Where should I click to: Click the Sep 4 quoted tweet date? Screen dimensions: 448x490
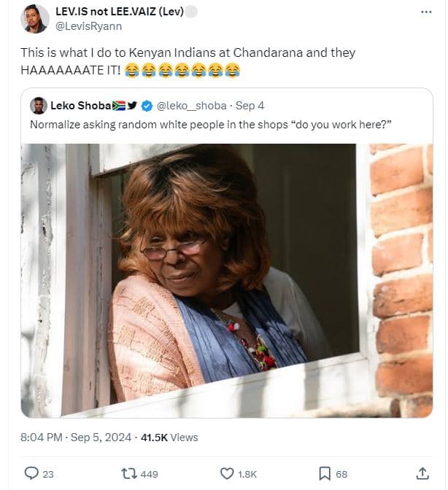tap(250, 106)
